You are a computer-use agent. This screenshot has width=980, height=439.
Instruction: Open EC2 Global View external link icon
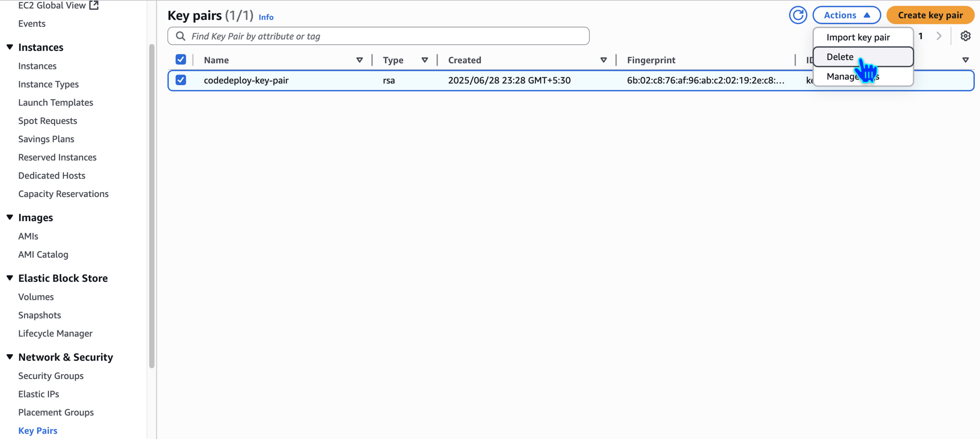click(x=94, y=5)
